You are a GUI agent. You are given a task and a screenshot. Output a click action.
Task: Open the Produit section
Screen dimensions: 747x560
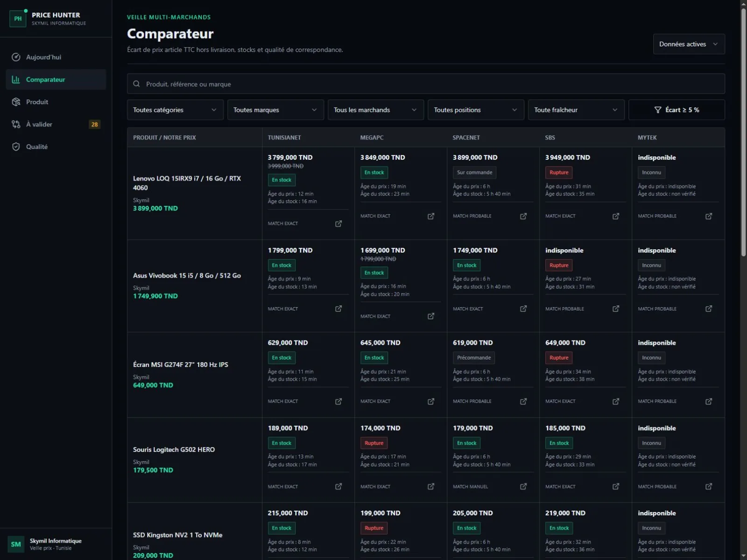(x=56, y=102)
